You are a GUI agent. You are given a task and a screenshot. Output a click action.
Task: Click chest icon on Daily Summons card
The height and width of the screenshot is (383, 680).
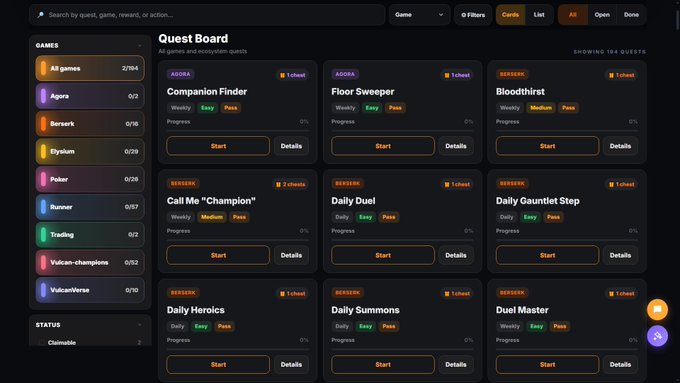coord(447,294)
